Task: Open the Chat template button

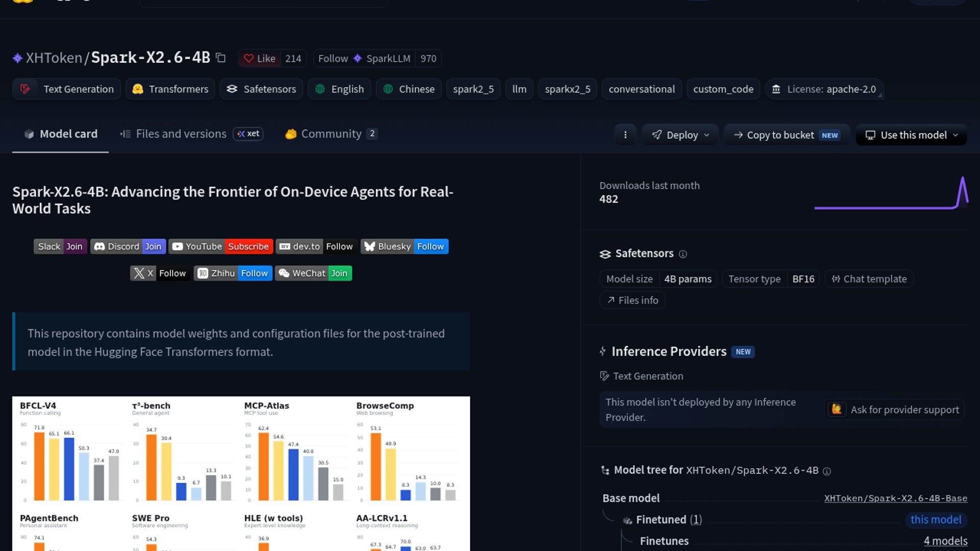Action: point(869,279)
